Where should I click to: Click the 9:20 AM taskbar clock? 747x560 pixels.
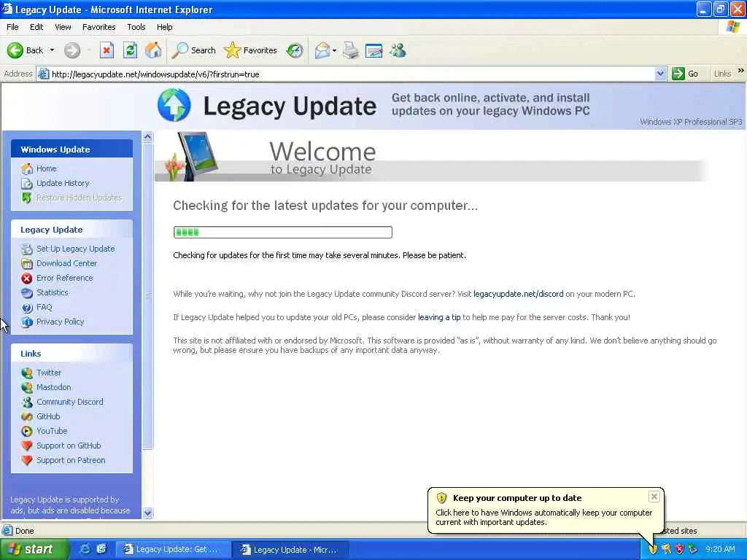[x=720, y=550]
